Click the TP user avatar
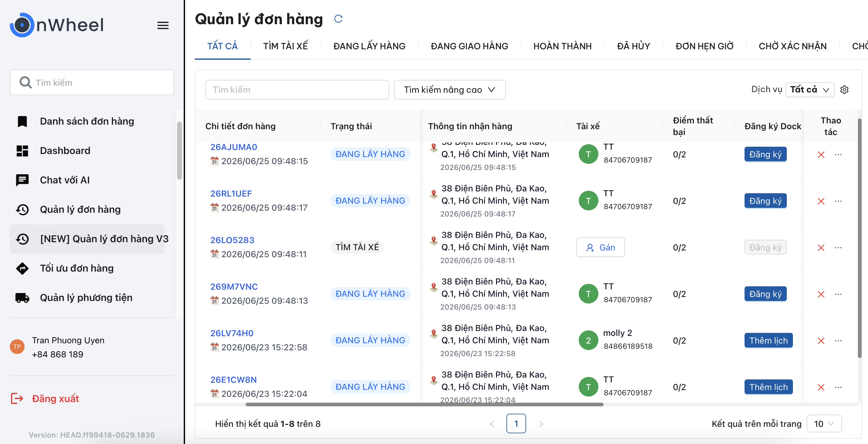 click(x=17, y=347)
